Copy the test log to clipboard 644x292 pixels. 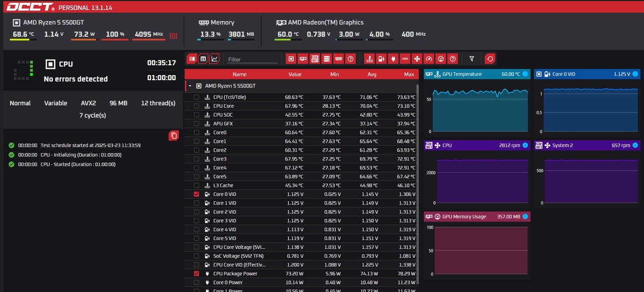[174, 135]
